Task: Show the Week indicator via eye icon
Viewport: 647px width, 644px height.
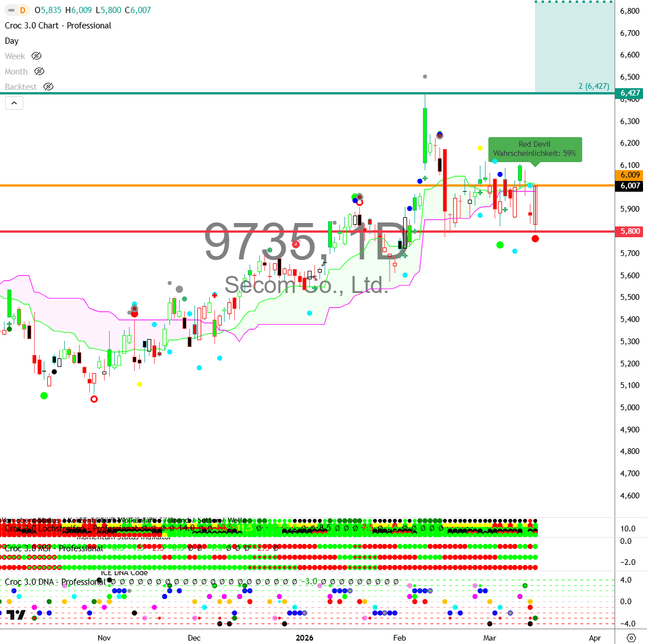Action: (x=36, y=56)
